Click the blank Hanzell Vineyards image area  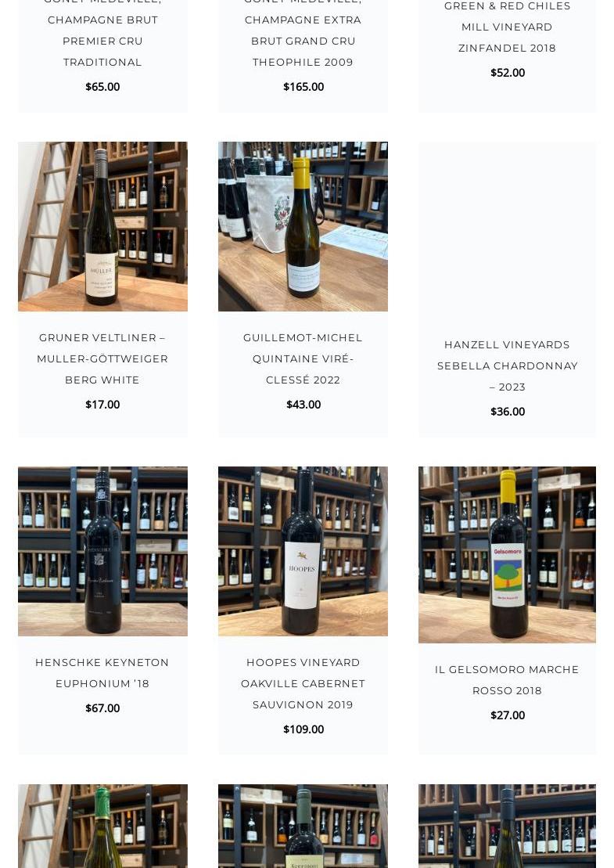coord(507,230)
